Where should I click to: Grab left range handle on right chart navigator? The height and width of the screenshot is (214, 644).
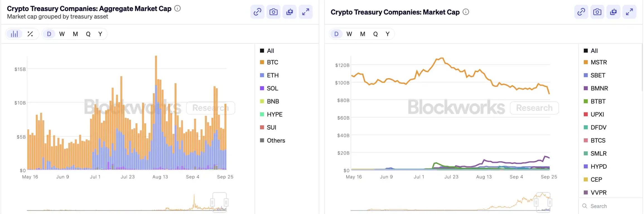(x=536, y=202)
